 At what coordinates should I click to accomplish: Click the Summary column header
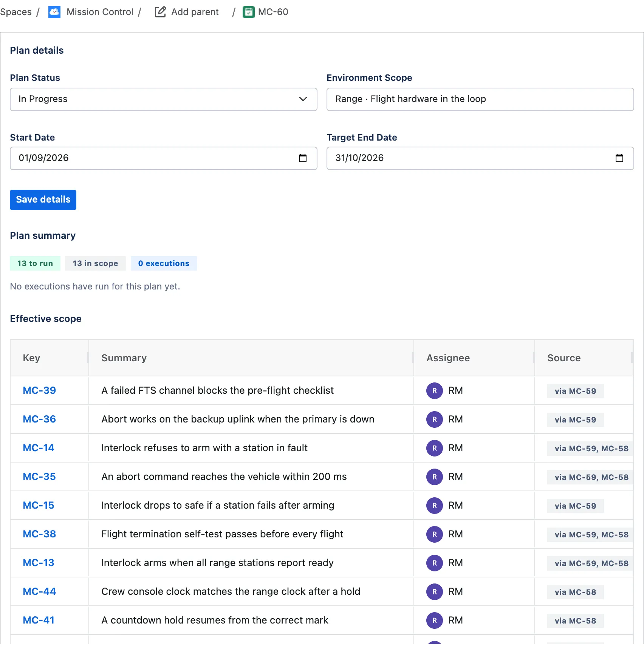[x=251, y=358]
